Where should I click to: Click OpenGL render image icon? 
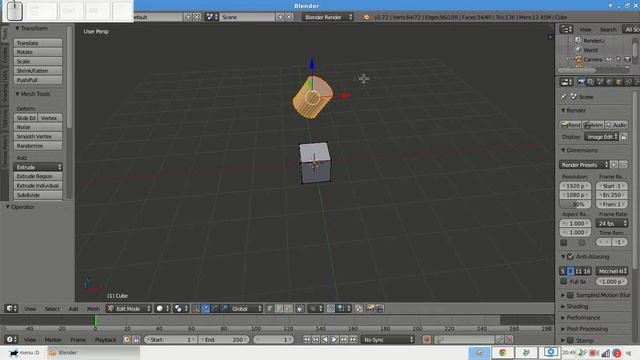[370, 309]
